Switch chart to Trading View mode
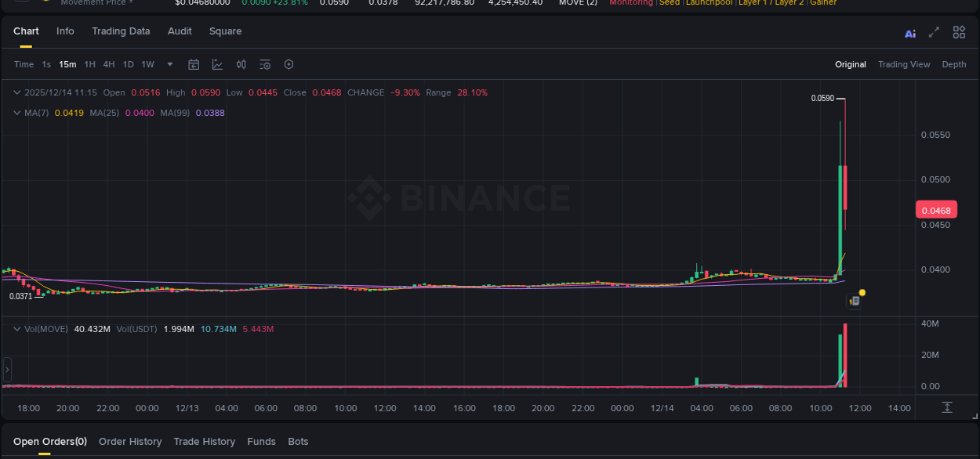 click(904, 64)
